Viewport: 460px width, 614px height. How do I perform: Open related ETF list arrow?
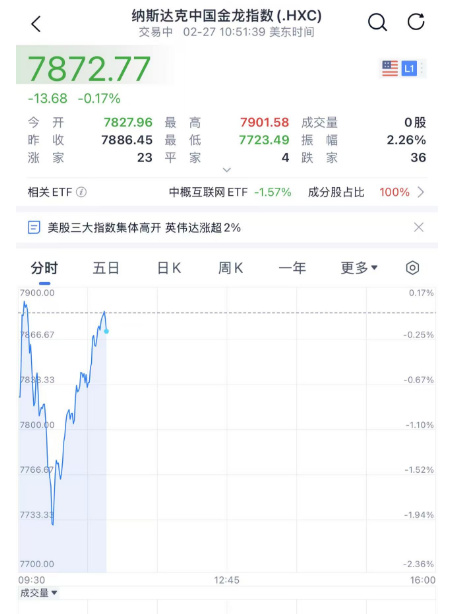421,192
